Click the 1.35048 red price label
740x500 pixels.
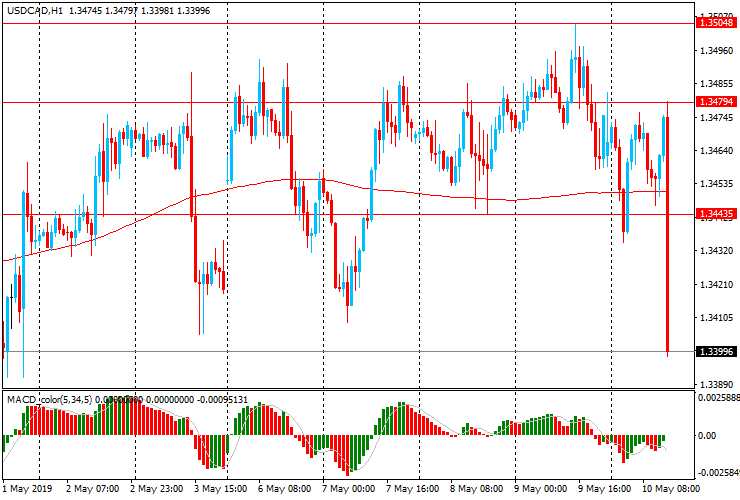716,23
